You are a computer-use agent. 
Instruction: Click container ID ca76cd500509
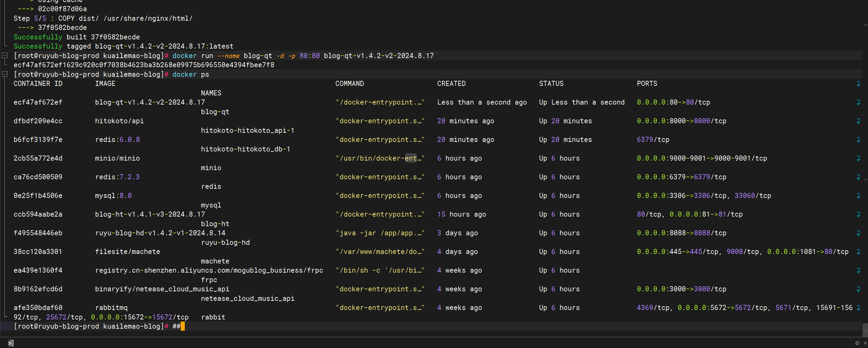[x=38, y=177]
